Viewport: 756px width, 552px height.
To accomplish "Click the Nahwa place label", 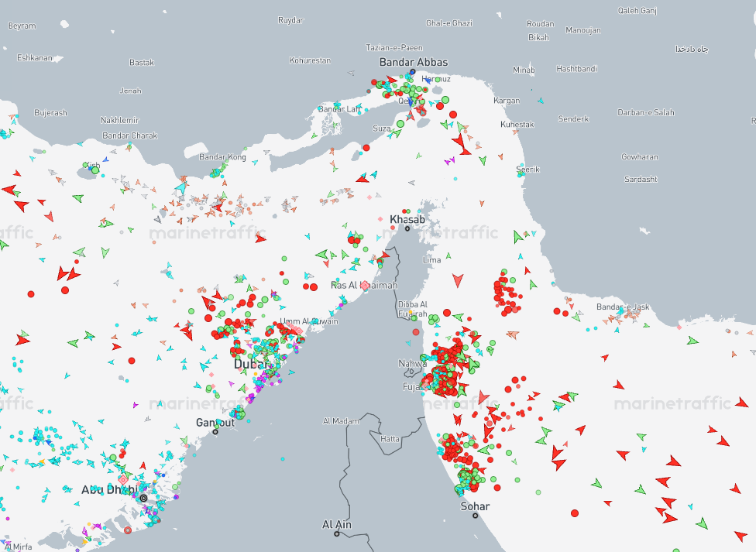I will 412,364.
